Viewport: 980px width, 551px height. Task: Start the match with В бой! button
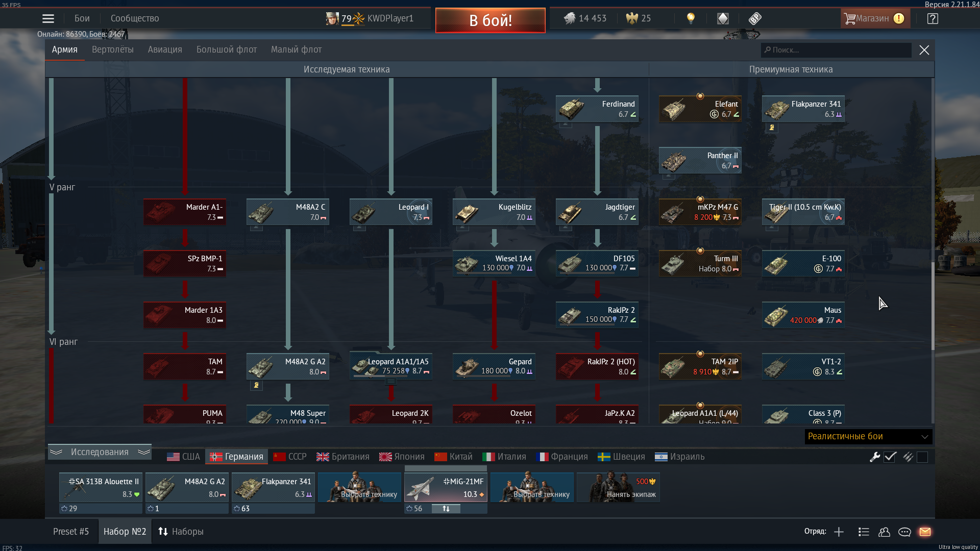point(491,20)
